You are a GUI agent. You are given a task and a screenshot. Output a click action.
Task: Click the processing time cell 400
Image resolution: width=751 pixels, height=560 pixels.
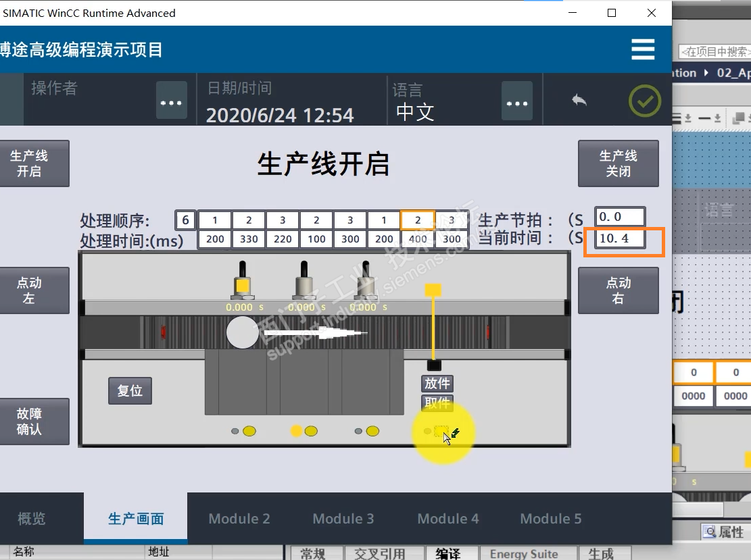pyautogui.click(x=418, y=239)
